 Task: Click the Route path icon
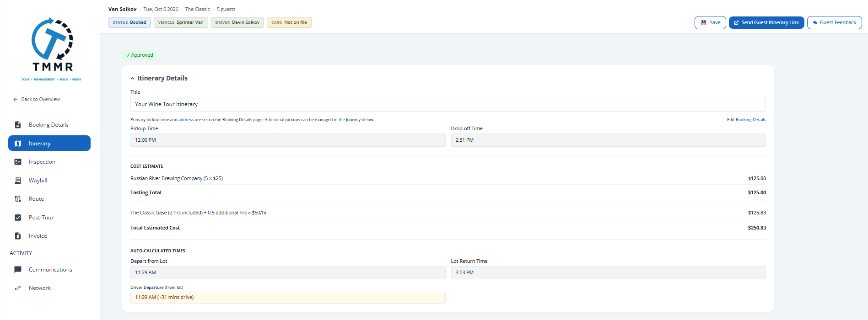point(18,199)
